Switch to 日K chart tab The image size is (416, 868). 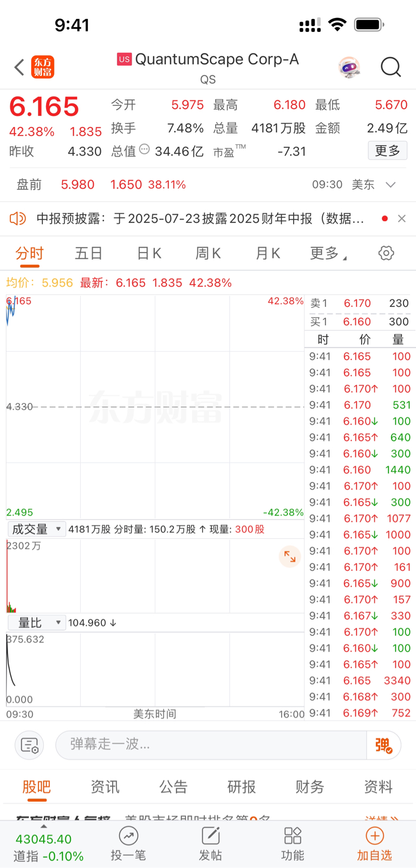pyautogui.click(x=149, y=253)
